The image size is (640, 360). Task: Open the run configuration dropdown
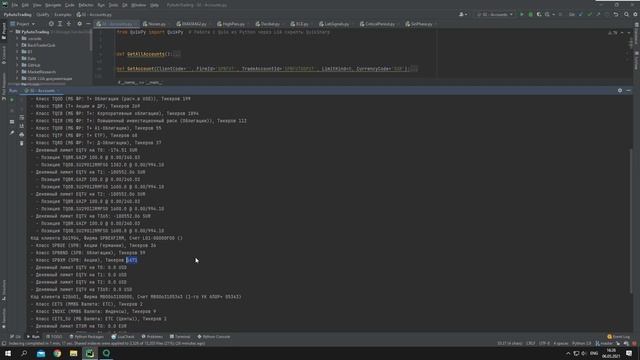point(495,15)
